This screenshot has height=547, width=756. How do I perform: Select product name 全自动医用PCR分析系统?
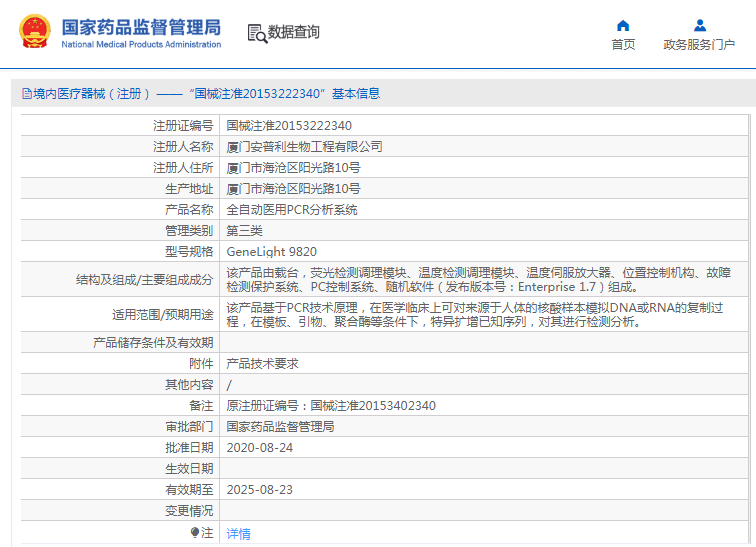point(292,210)
